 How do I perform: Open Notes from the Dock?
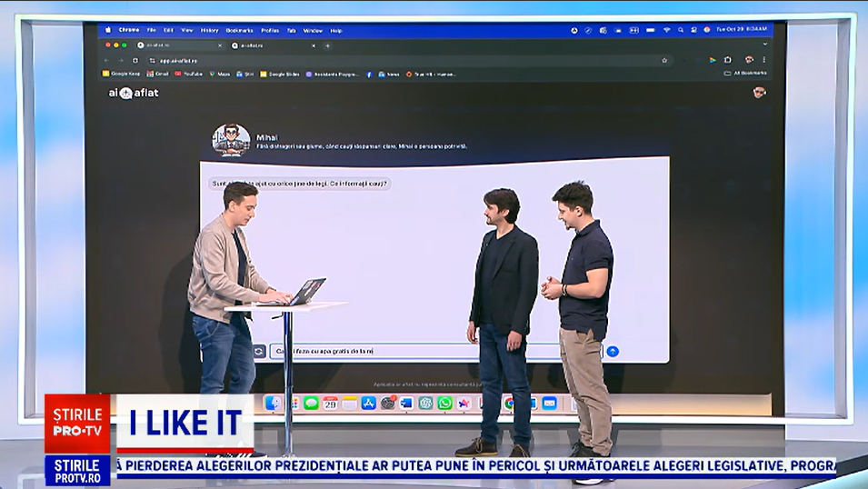click(349, 404)
